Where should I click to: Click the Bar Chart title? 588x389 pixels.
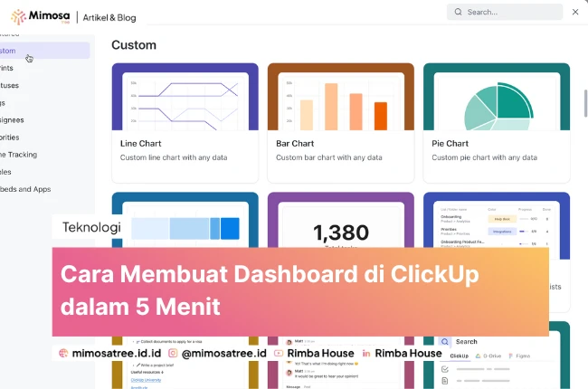point(295,143)
